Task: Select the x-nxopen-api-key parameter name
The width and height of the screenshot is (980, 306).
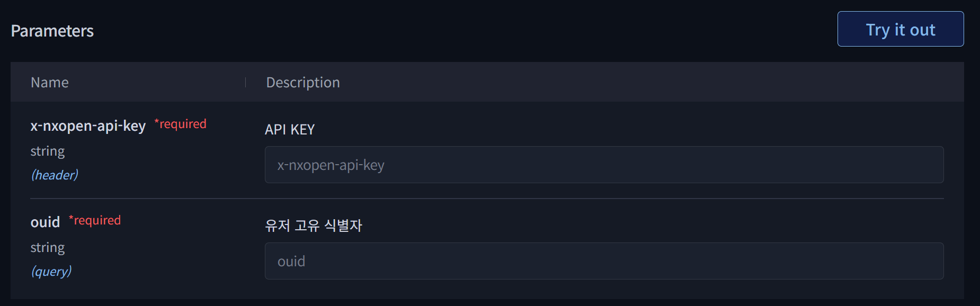Action: (88, 126)
